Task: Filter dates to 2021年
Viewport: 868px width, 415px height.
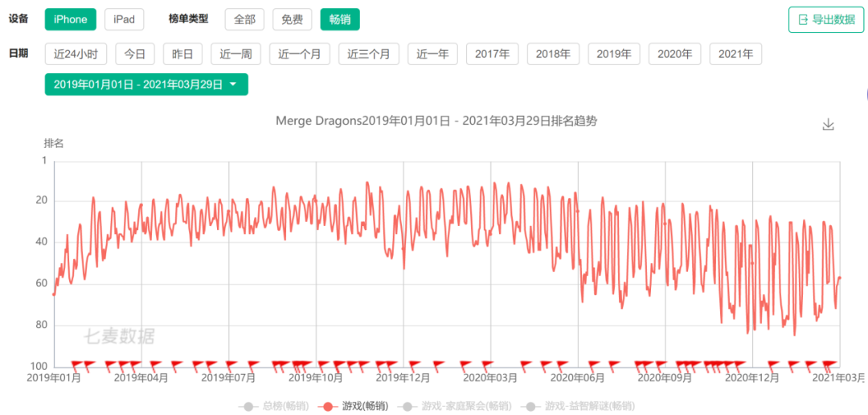Action: click(735, 54)
